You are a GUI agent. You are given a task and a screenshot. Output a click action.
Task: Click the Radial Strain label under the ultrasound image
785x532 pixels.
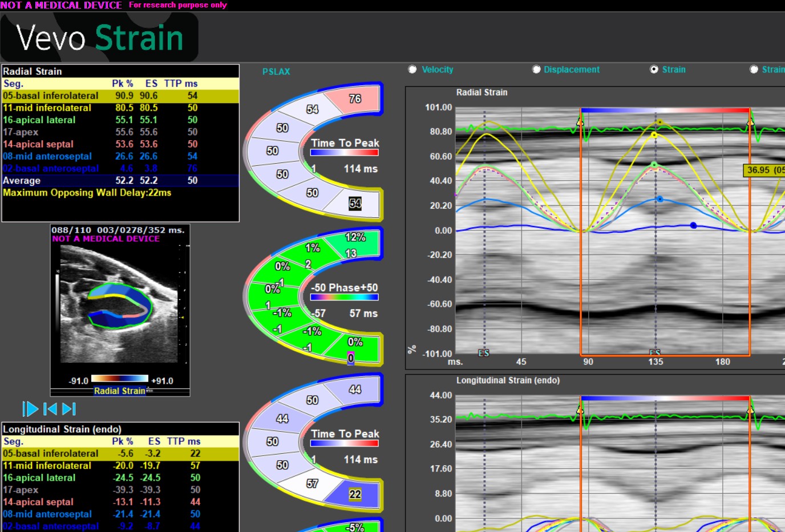point(119,391)
